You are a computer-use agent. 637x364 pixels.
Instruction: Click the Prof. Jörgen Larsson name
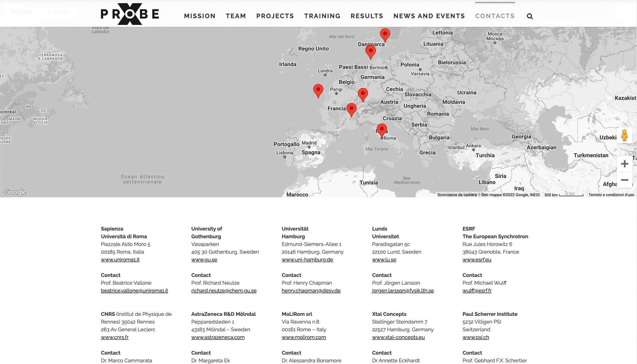(396, 283)
